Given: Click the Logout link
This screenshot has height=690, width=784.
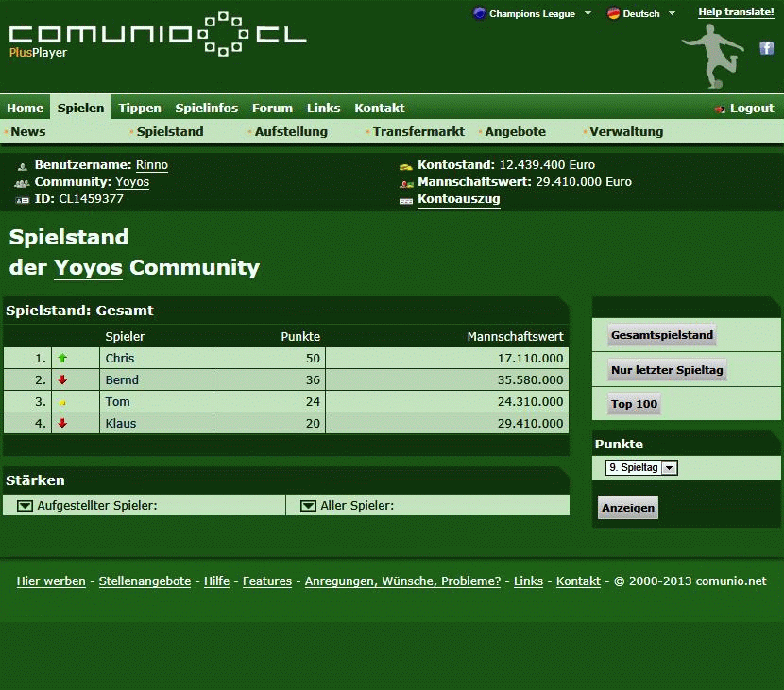Looking at the screenshot, I should coord(751,109).
